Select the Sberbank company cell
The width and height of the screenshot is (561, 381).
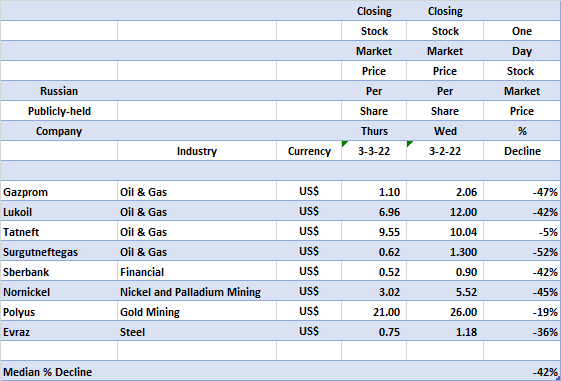click(x=59, y=272)
